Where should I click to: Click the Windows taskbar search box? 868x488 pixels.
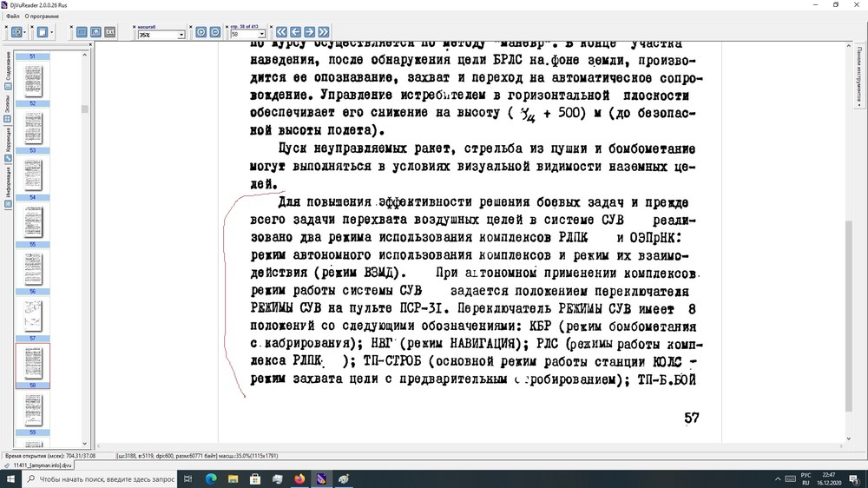[100, 479]
